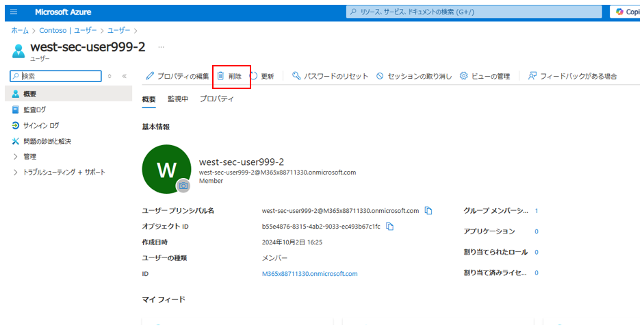
Task: Click フィードバックがある場合 button
Action: pos(572,76)
